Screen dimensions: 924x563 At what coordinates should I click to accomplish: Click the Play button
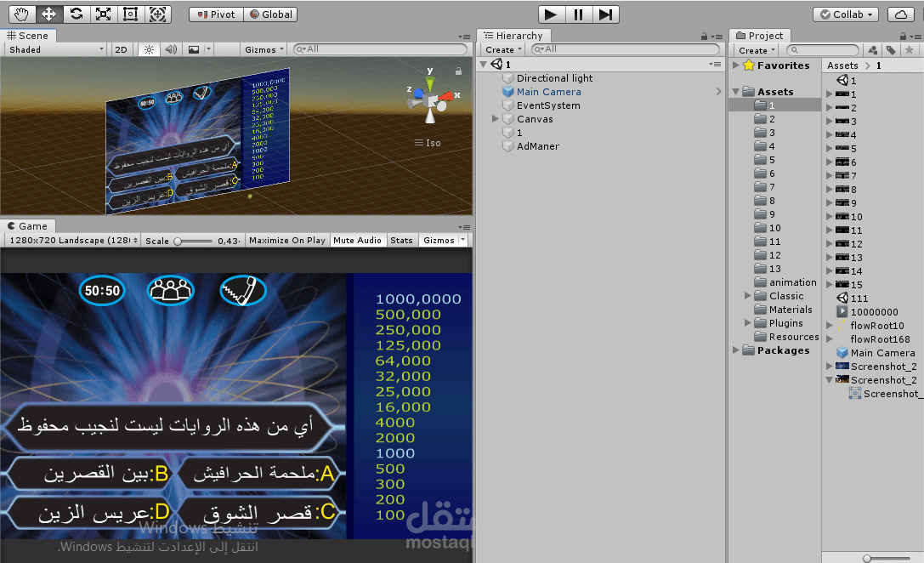[551, 14]
